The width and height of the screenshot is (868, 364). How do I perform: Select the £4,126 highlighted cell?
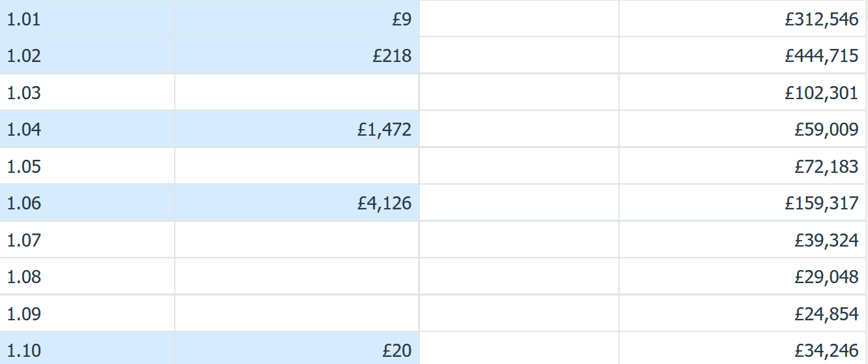point(297,203)
